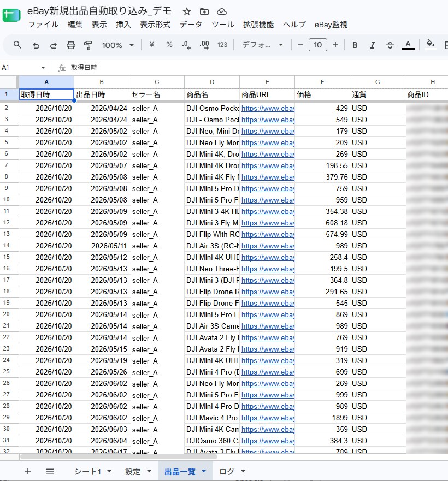Open the ファイル menu
448x481 pixels.
click(x=43, y=25)
